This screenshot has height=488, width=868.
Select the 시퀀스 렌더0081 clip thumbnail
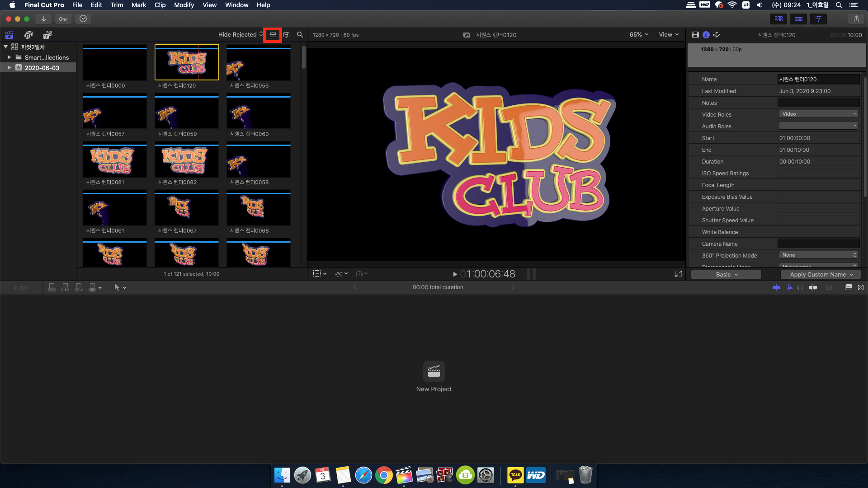tap(114, 160)
